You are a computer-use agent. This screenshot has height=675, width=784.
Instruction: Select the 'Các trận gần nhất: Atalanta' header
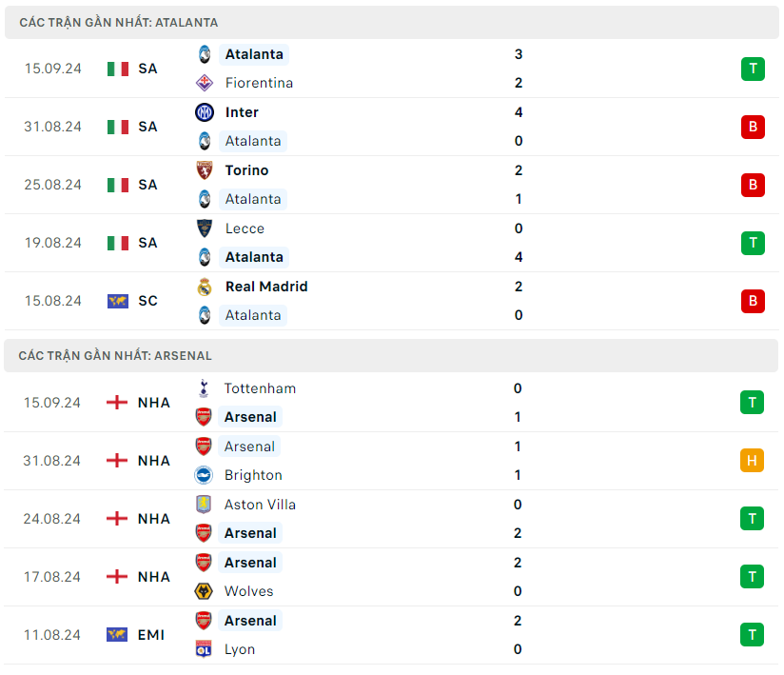[x=119, y=22]
